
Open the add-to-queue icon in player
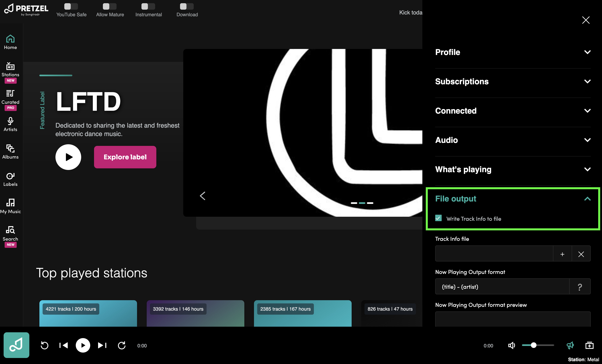[x=589, y=346]
